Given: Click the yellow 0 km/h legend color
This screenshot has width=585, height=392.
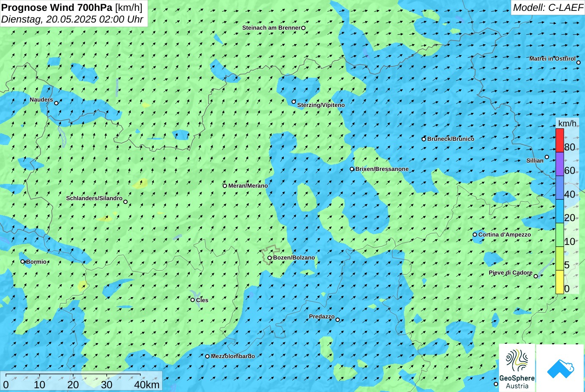Looking at the screenshot, I should 560,282.
